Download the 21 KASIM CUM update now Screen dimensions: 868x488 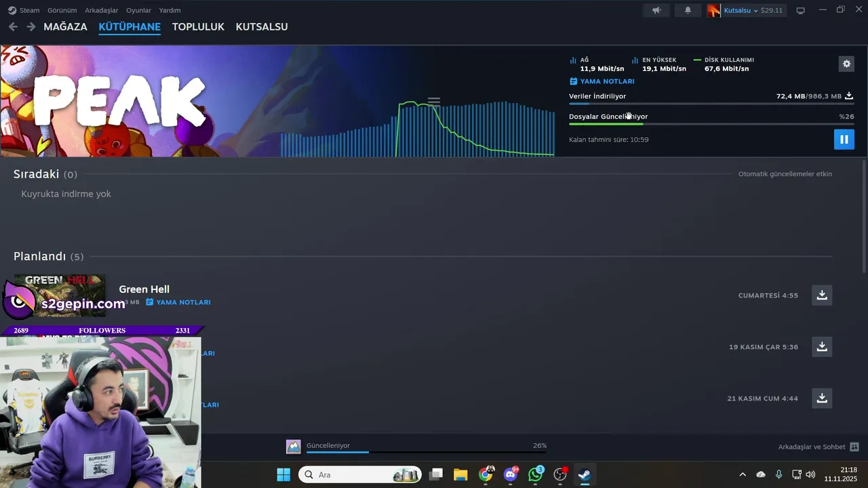click(822, 398)
